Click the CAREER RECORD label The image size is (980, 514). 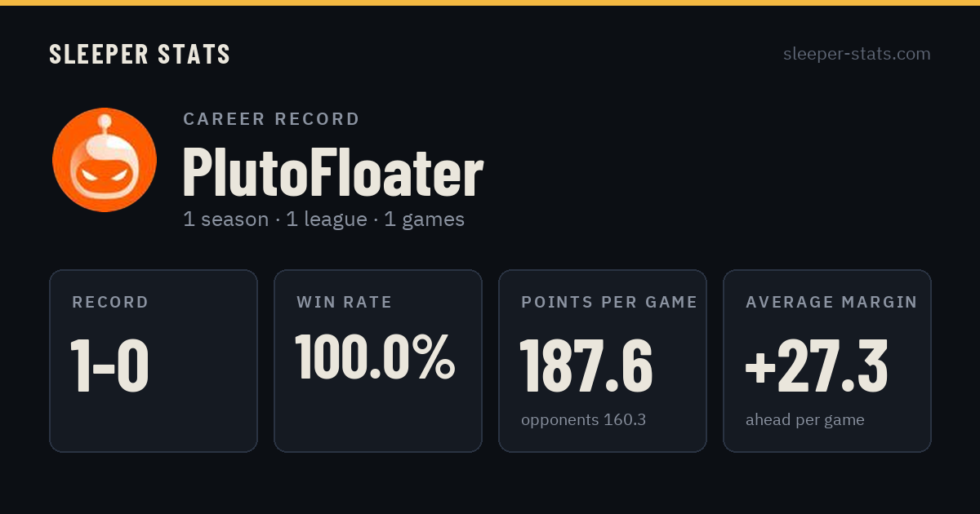(271, 119)
